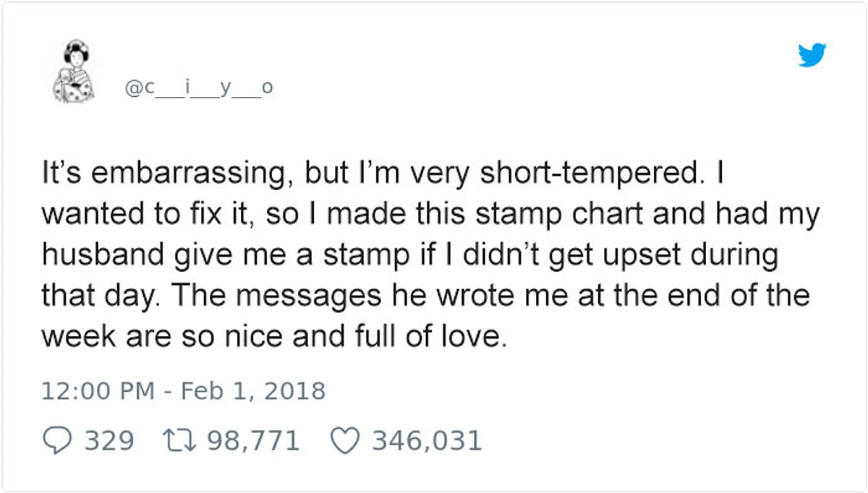The image size is (868, 493).
Task: Click the Twitter bird logo
Action: coord(812,55)
